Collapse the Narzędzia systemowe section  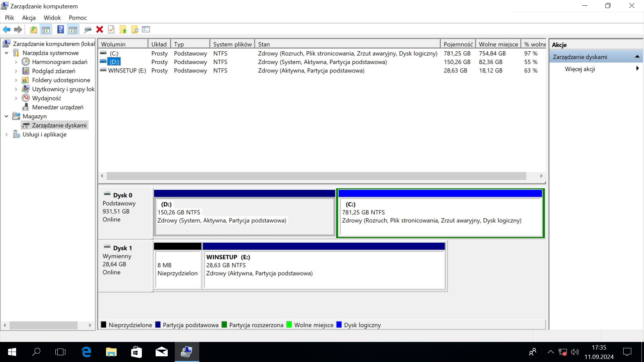[x=6, y=53]
